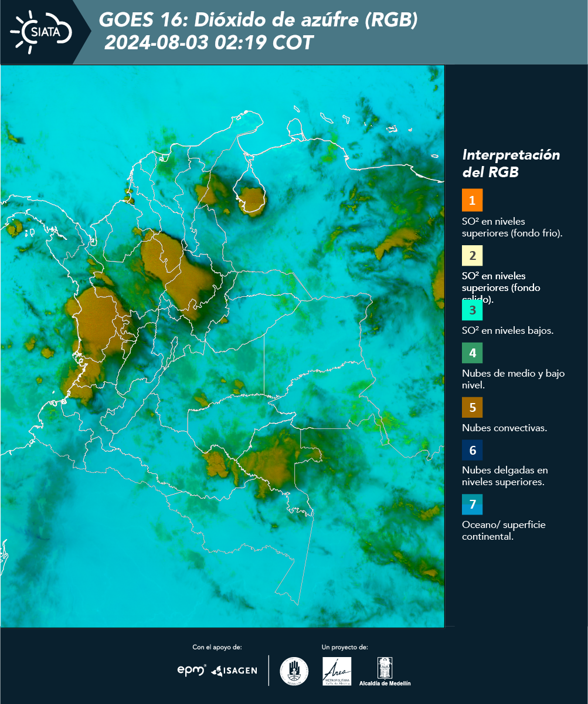Click the Área Metropolitana logo
This screenshot has width=588, height=704.
tap(337, 671)
